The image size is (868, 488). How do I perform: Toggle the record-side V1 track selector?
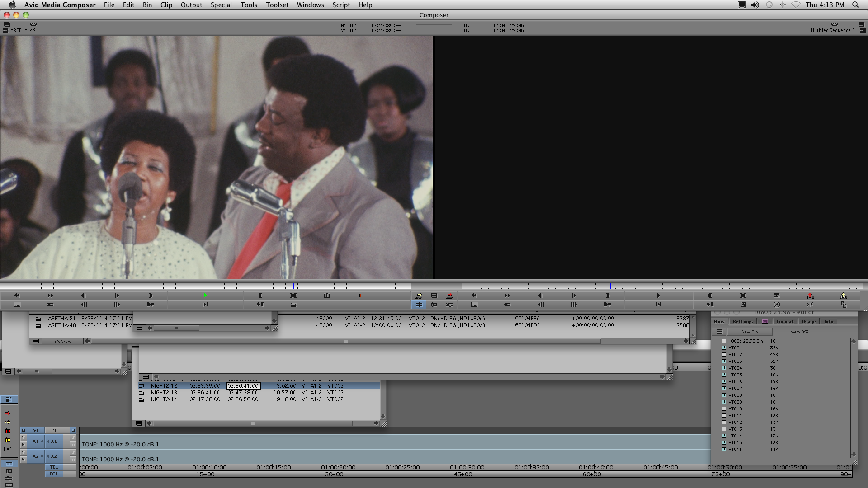54,430
